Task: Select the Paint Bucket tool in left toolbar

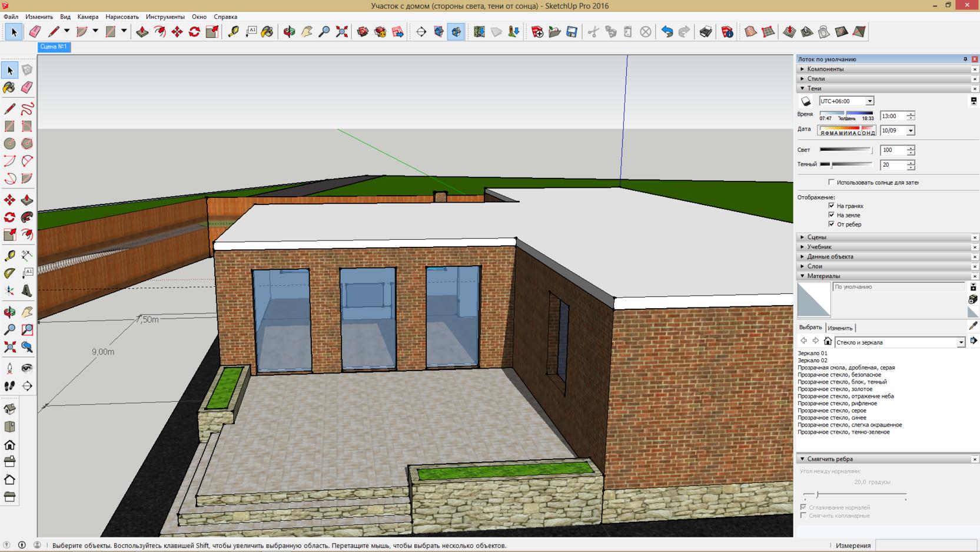Action: click(x=9, y=88)
